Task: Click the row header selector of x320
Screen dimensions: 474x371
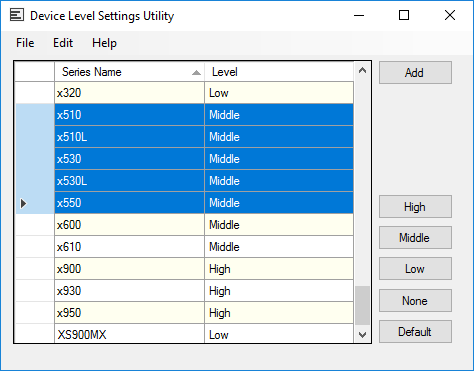Action: tap(35, 93)
